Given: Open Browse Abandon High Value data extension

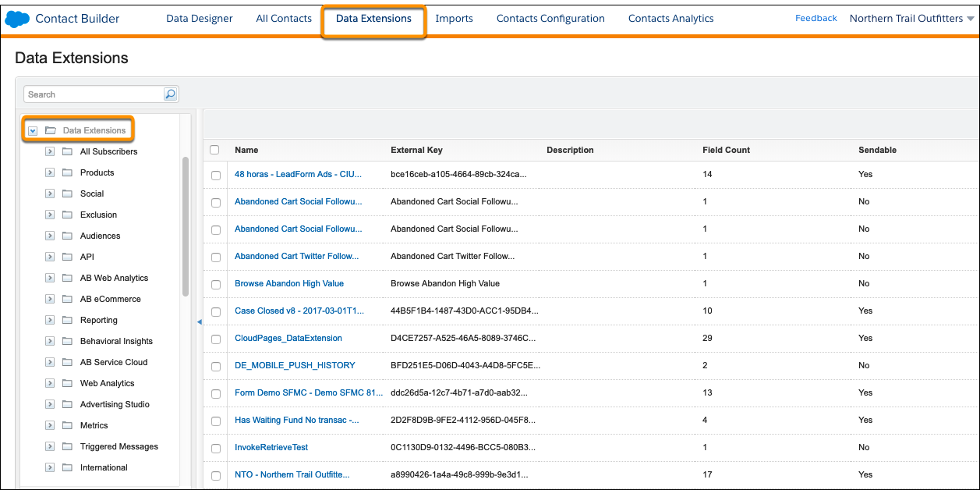Looking at the screenshot, I should tap(289, 284).
